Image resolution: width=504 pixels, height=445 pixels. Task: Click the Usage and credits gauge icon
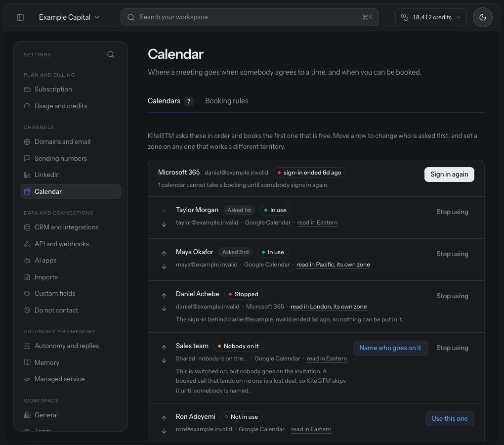coord(27,106)
